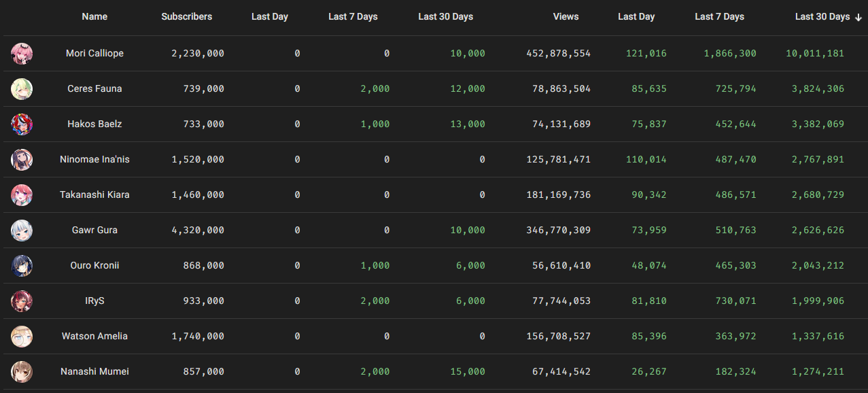This screenshot has height=393, width=868.
Task: Sort by Views column header
Action: (566, 17)
